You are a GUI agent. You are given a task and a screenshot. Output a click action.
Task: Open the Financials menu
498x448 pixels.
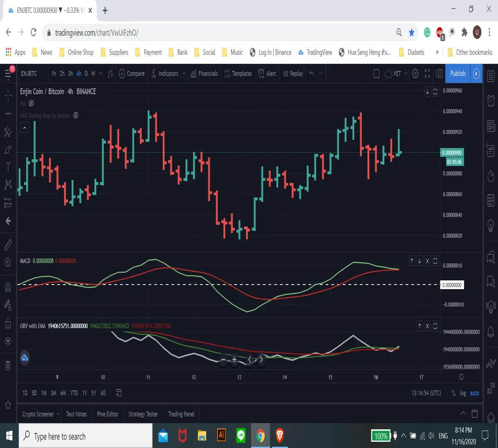(x=204, y=73)
